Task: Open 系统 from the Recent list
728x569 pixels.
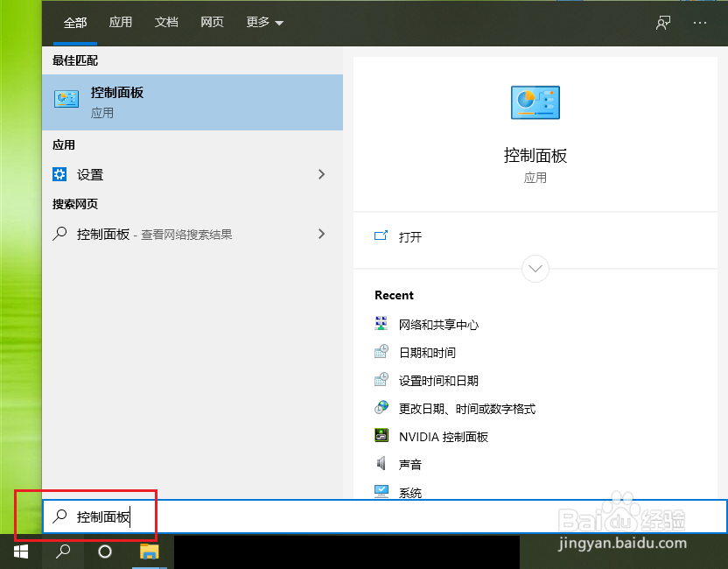Action: coord(411,492)
